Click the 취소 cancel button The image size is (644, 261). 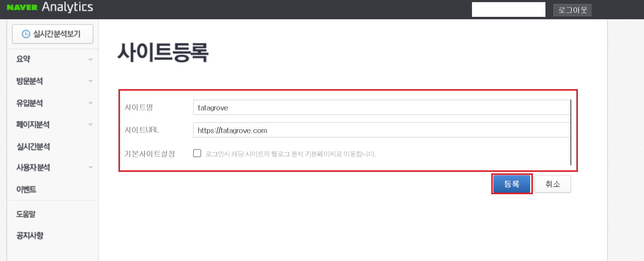pyautogui.click(x=552, y=184)
